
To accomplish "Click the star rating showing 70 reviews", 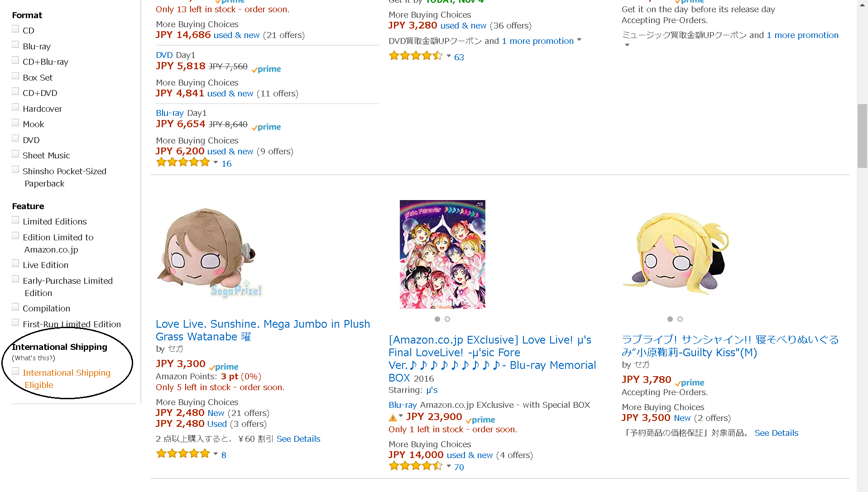I will [416, 465].
